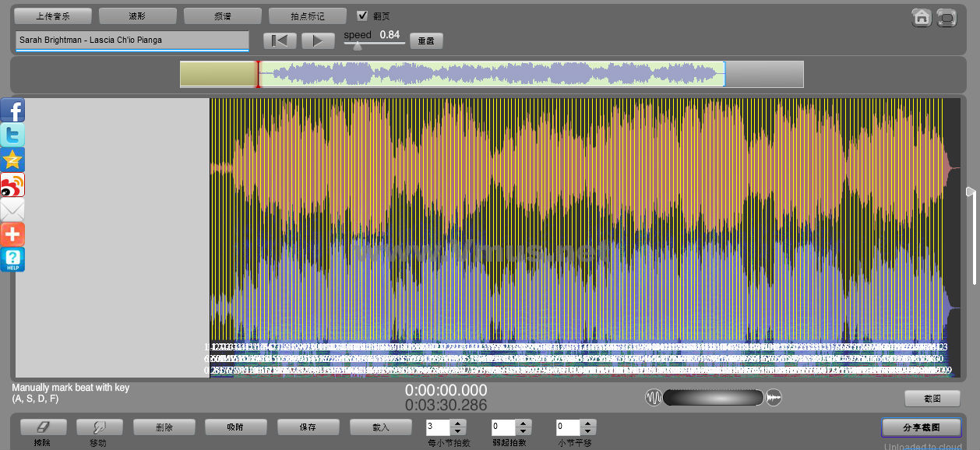980x450 pixels.
Task: Switch to the 波形 waveform view
Action: point(137,16)
